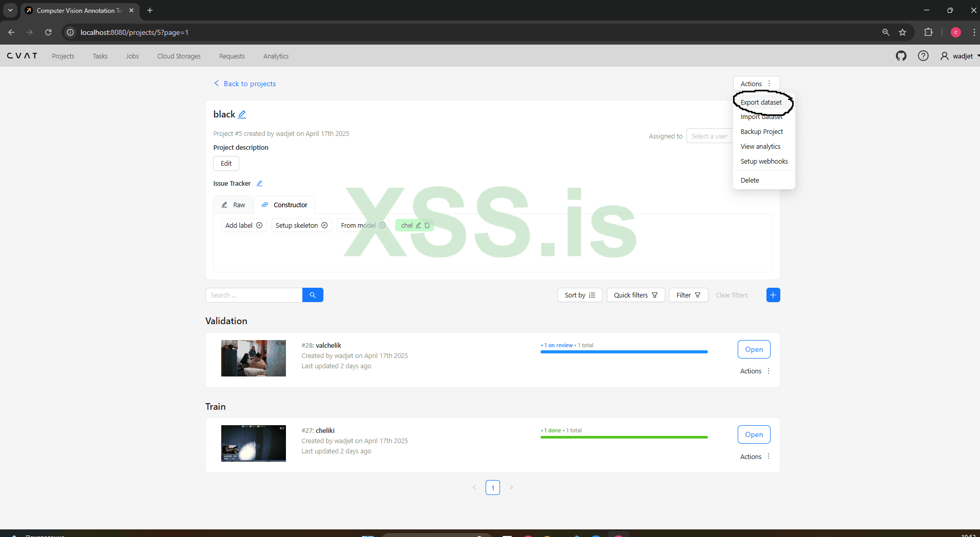This screenshot has height=537, width=980.
Task: Go to Cloud Storages in the top navigation
Action: tap(179, 56)
